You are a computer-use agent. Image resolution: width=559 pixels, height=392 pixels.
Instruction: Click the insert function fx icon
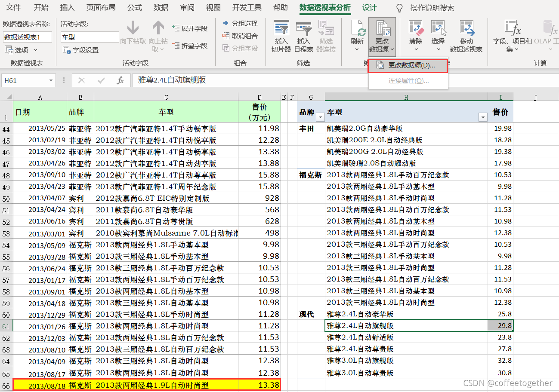coord(120,80)
